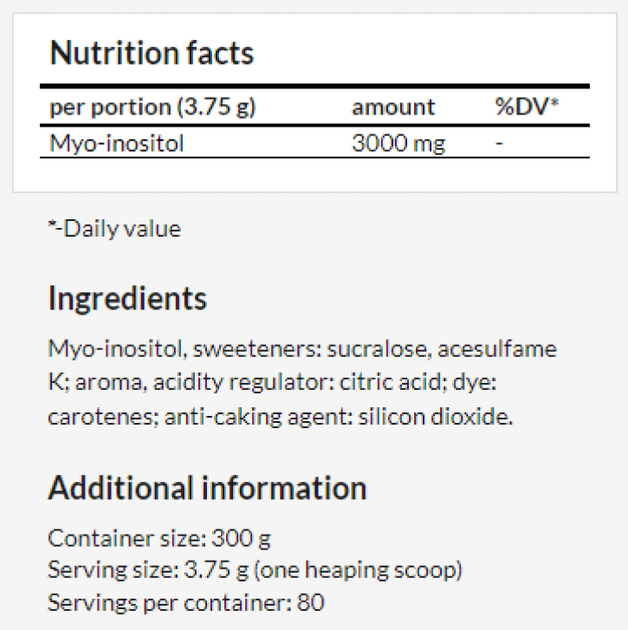Click the "Container size: 300 g" line
The height and width of the screenshot is (630, 628).
coord(159,538)
